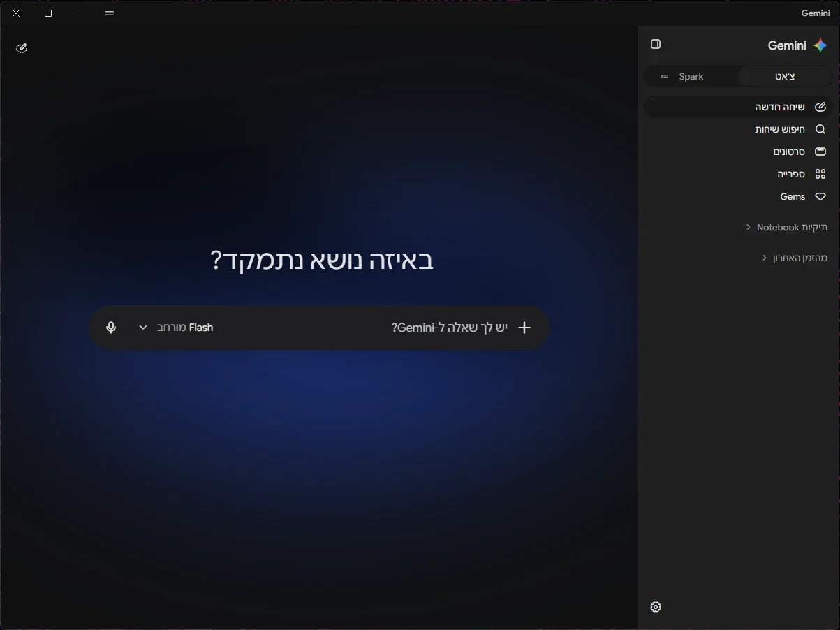
Task: Click the heading באיזה נושא נתמקד?
Action: 322,261
